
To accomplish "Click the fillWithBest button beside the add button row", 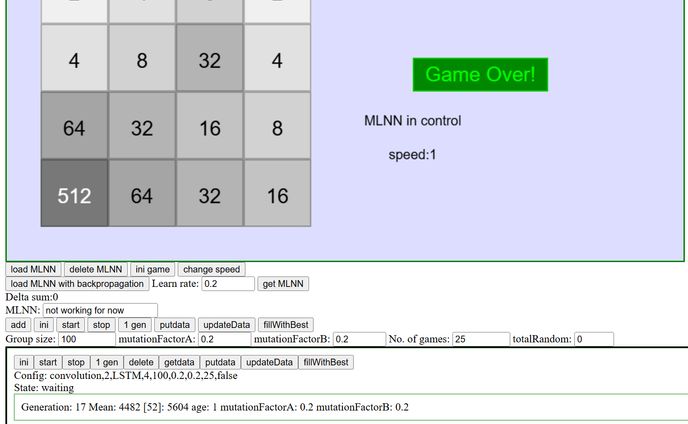I will [286, 325].
